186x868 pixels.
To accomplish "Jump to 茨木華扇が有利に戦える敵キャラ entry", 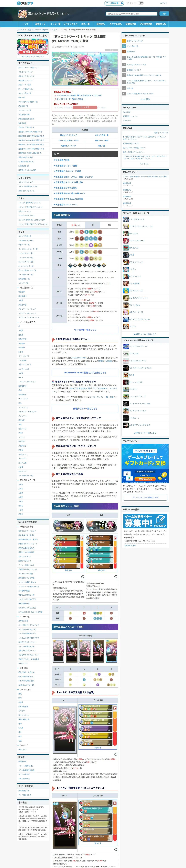I will tap(69, 193).
